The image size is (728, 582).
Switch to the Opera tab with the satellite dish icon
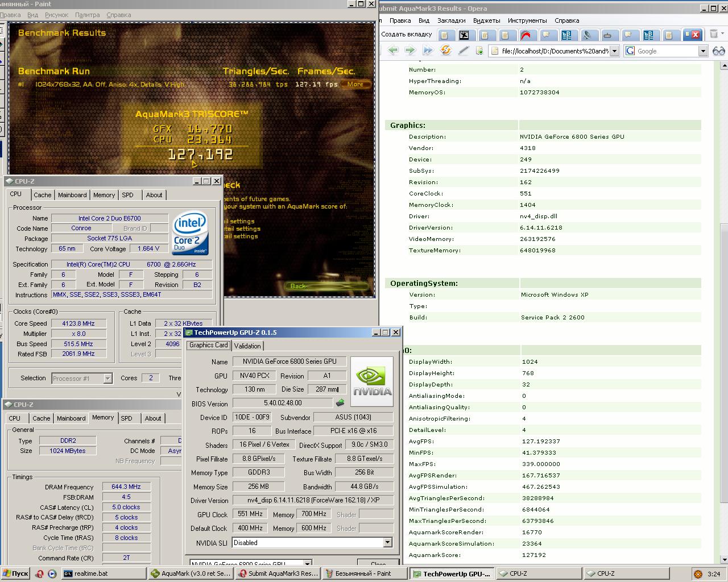(587, 35)
